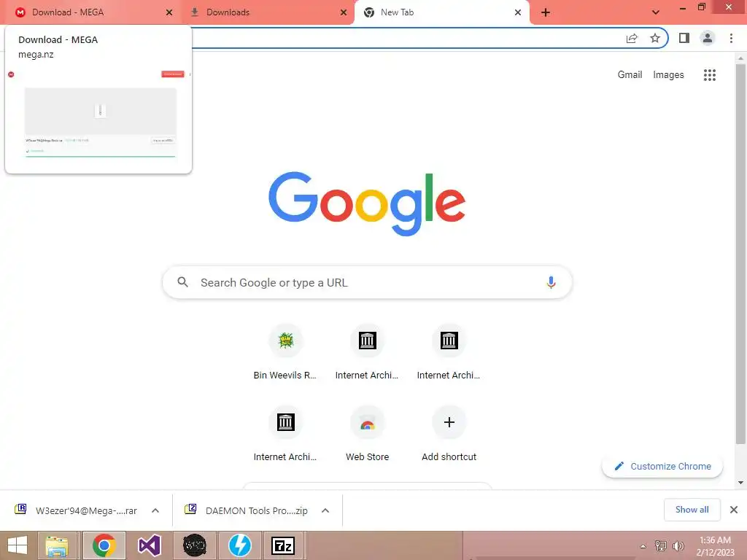The image size is (747, 560).
Task: Open the top-middle Internet Archive shortcut
Action: (368, 352)
